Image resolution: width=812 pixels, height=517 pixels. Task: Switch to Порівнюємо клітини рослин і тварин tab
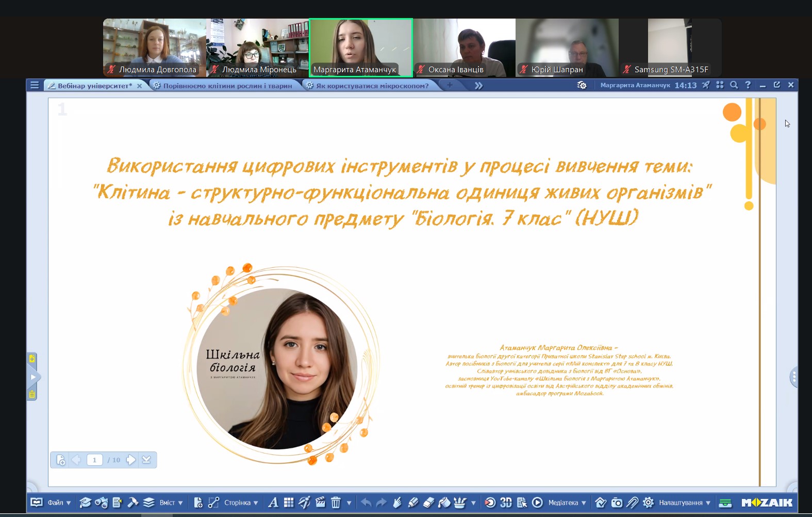[227, 86]
